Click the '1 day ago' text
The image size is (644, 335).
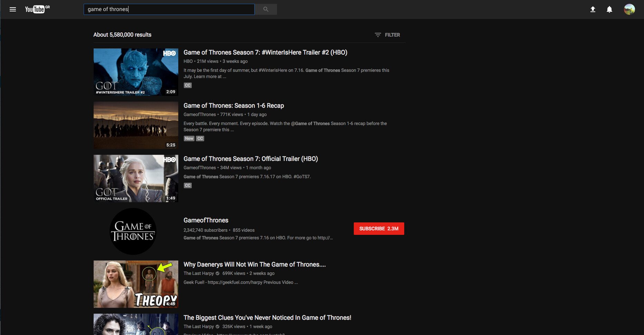(257, 115)
